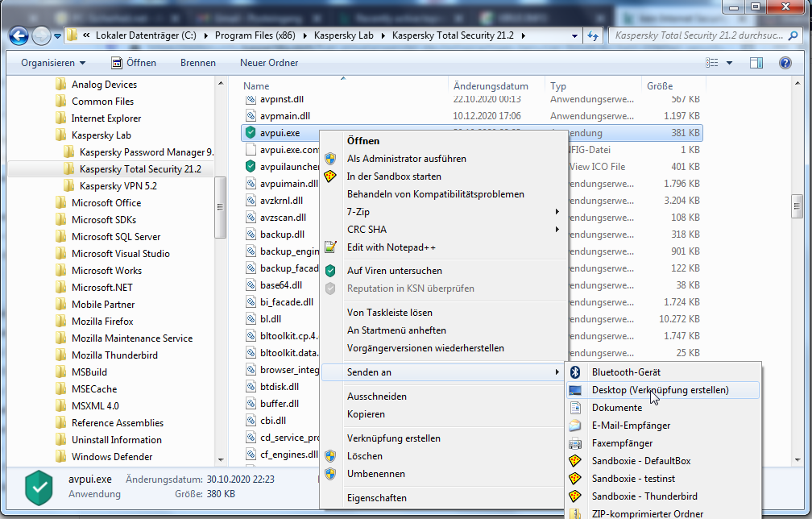This screenshot has height=519, width=812.
Task: Click the Microsoft Office folder icon
Action: 61,202
